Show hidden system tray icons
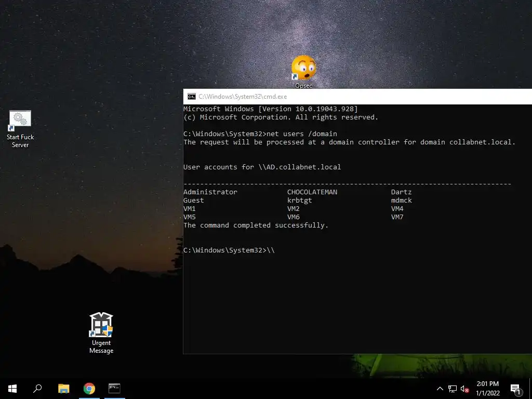532x399 pixels. [440, 389]
